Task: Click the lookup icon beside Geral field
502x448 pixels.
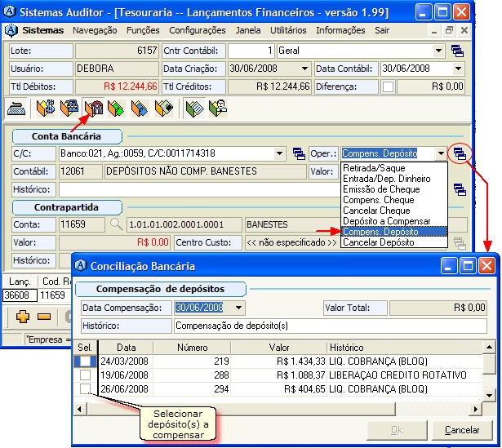Action: pyautogui.click(x=457, y=51)
